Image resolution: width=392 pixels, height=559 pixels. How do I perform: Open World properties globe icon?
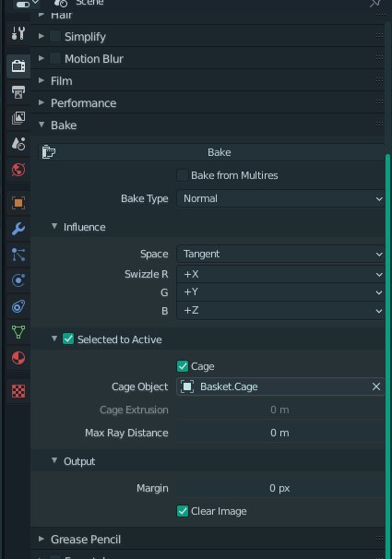coord(18,170)
